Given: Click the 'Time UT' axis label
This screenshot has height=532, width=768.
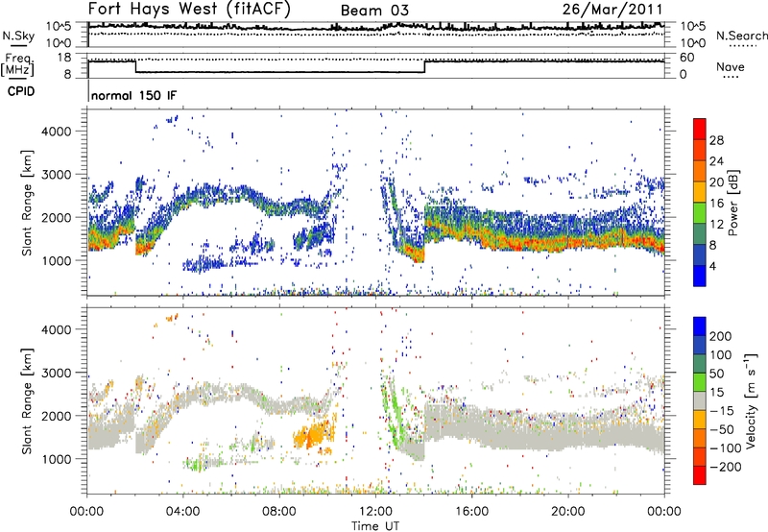Looking at the screenshot, I should pos(375,526).
